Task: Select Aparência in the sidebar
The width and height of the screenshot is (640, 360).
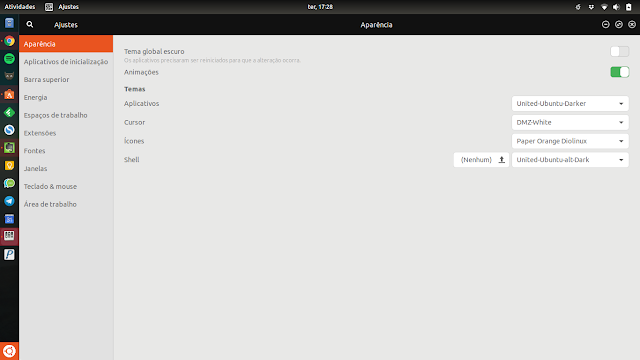Action: (x=66, y=44)
